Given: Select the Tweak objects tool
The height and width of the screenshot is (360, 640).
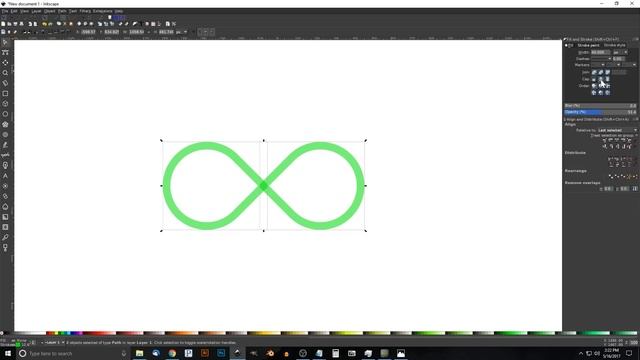Looking at the screenshot, I should (x=5, y=62).
